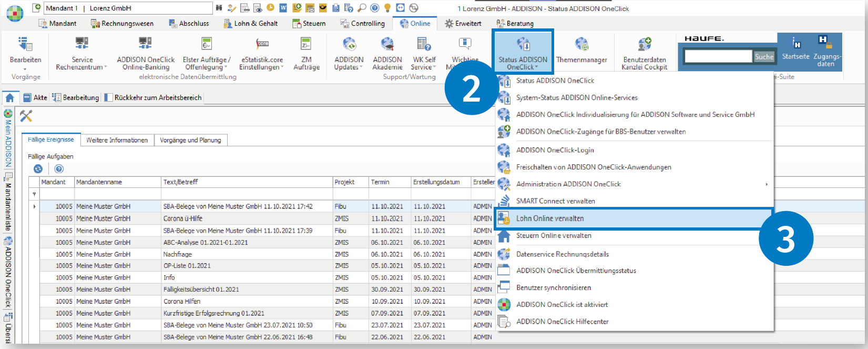Click the magnifying glass icon in quick toolbar
868x349 pixels.
(x=362, y=8)
